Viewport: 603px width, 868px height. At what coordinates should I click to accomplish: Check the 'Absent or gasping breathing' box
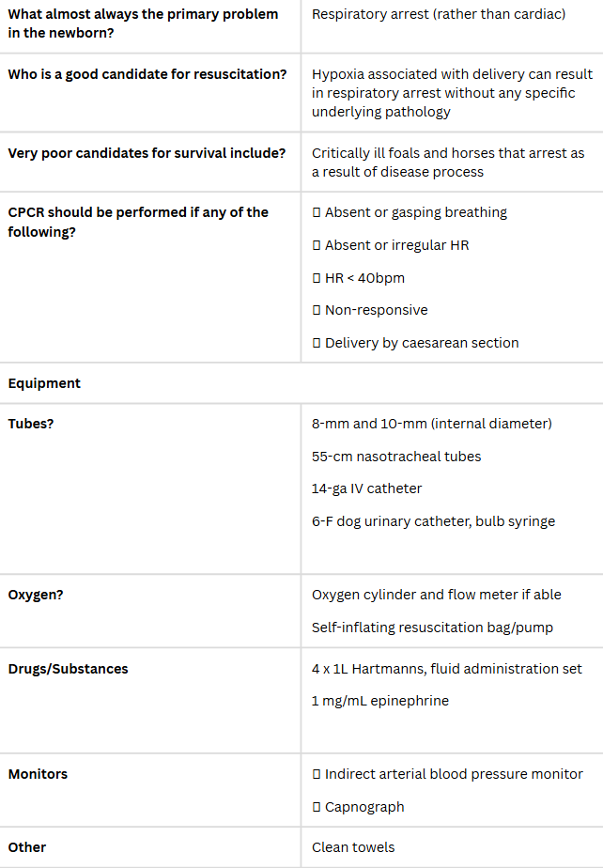coord(317,212)
